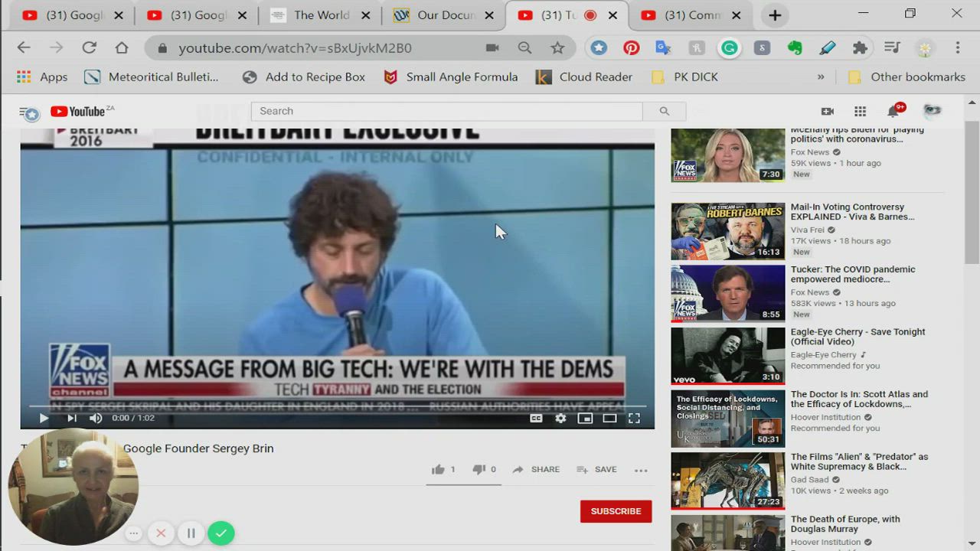This screenshot has height=551, width=980.
Task: Open YouTube notifications bell
Action: point(893,112)
